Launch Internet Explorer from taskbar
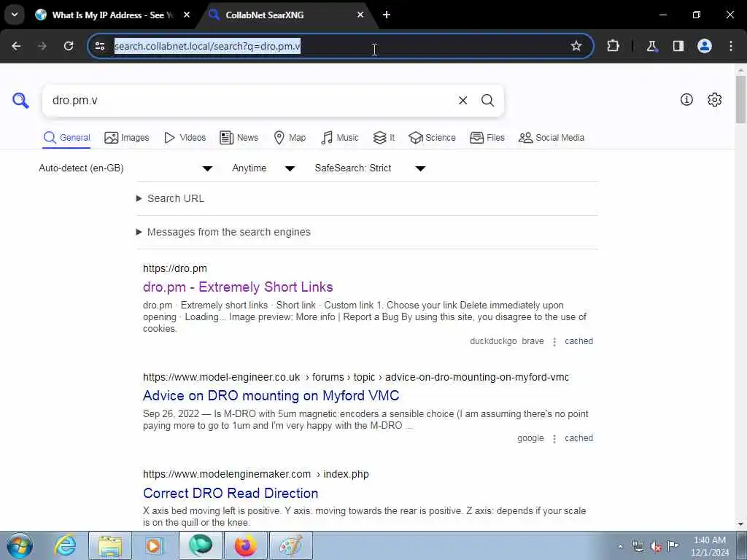The image size is (747, 560). pyautogui.click(x=65, y=545)
